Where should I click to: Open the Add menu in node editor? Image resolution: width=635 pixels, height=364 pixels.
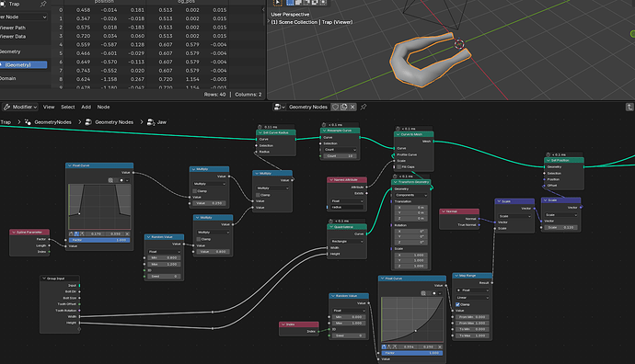pyautogui.click(x=86, y=107)
